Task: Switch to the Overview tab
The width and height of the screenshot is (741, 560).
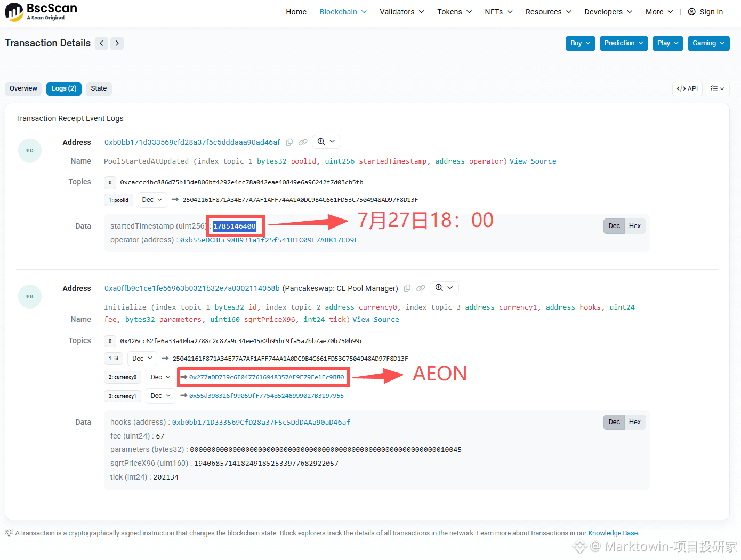Action: tap(23, 88)
